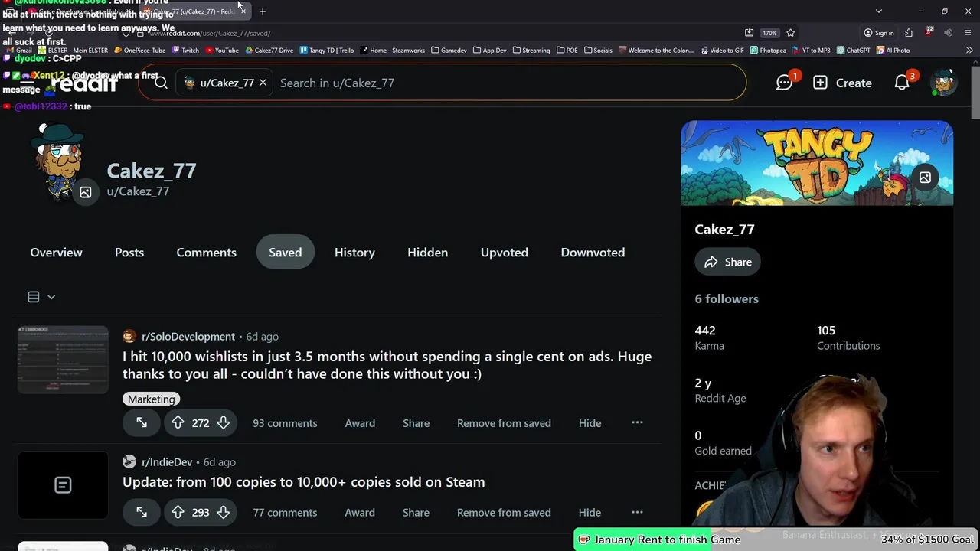Remove the u/Cakez_77 search filter chip
The width and height of the screenshot is (980, 551).
263,83
